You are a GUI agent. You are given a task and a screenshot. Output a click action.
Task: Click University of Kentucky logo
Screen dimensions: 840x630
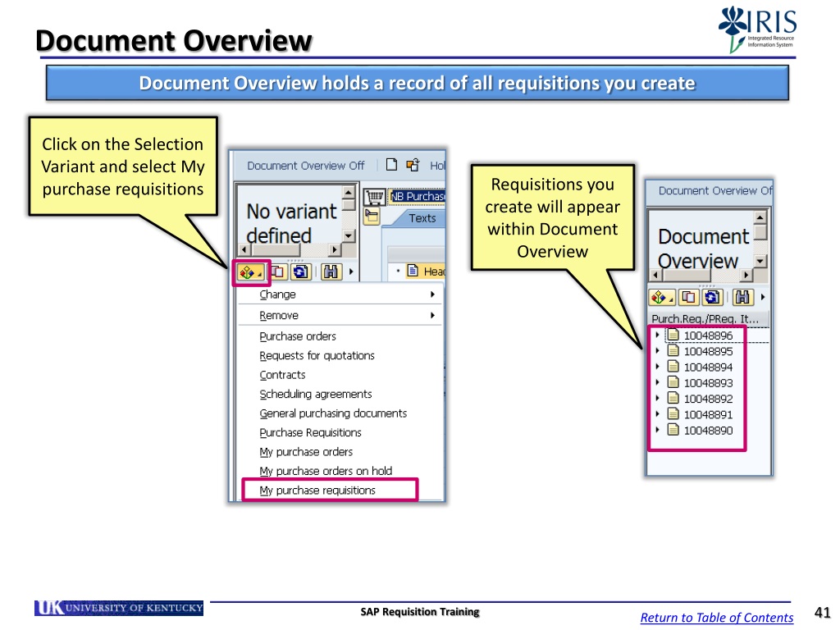point(119,608)
